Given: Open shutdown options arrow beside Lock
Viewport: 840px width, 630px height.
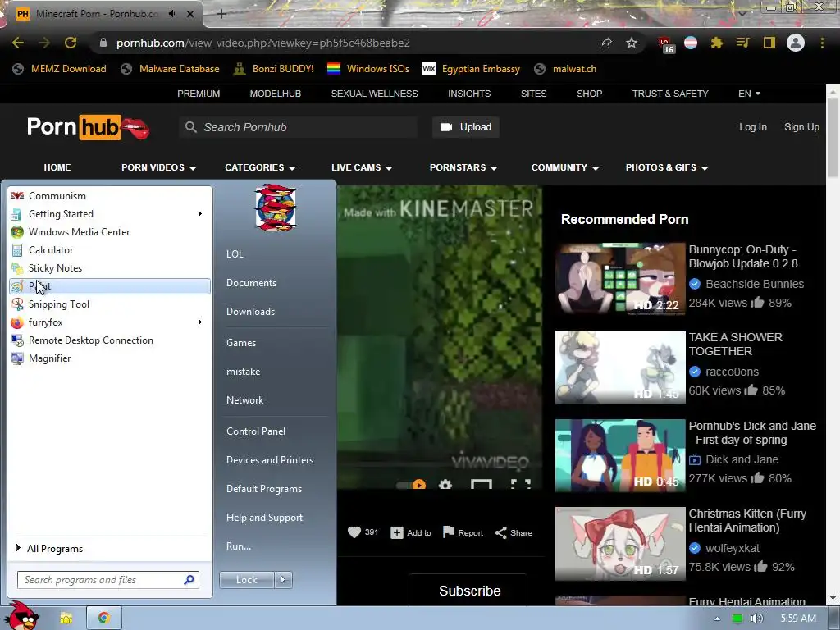Looking at the screenshot, I should [283, 580].
